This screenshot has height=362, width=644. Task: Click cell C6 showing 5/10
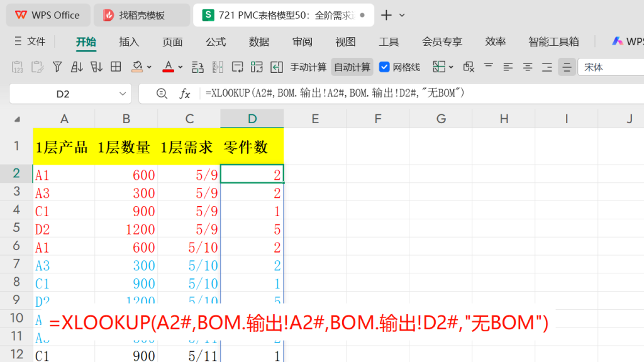pos(189,247)
